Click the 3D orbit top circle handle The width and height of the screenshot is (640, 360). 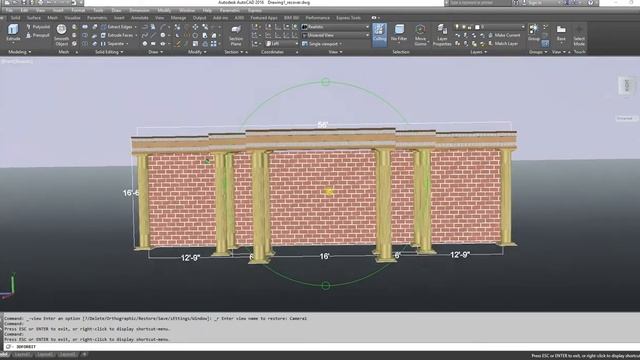tap(325, 82)
